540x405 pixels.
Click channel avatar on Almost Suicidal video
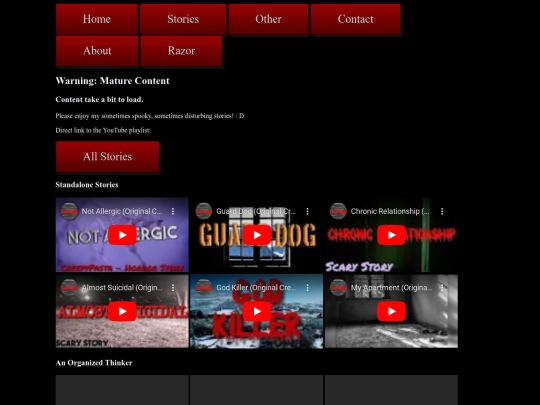click(x=69, y=288)
